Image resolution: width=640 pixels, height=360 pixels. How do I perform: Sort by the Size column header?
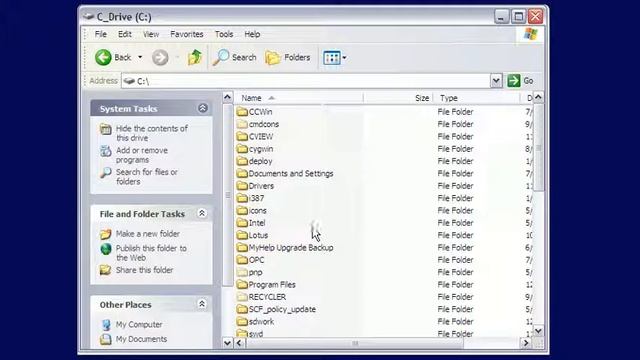tap(398, 98)
